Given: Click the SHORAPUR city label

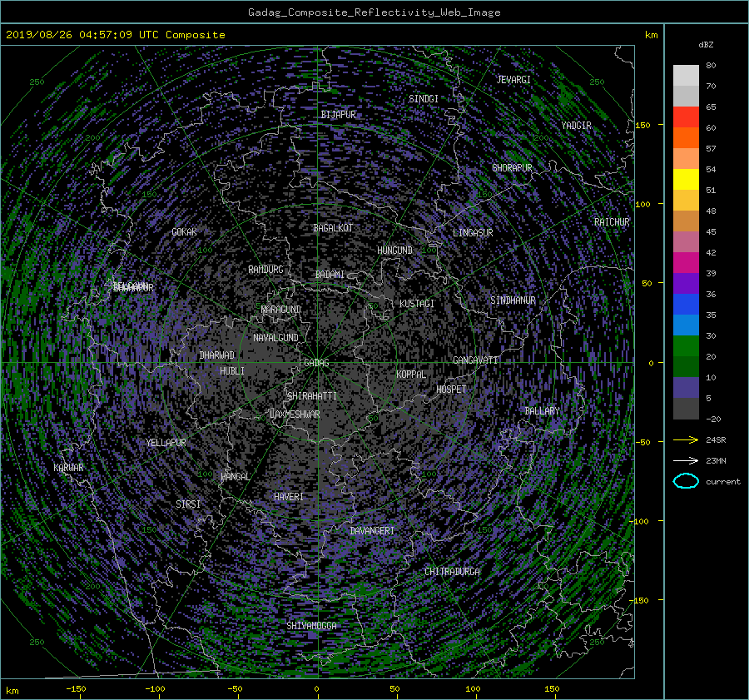Looking at the screenshot, I should point(512,168).
